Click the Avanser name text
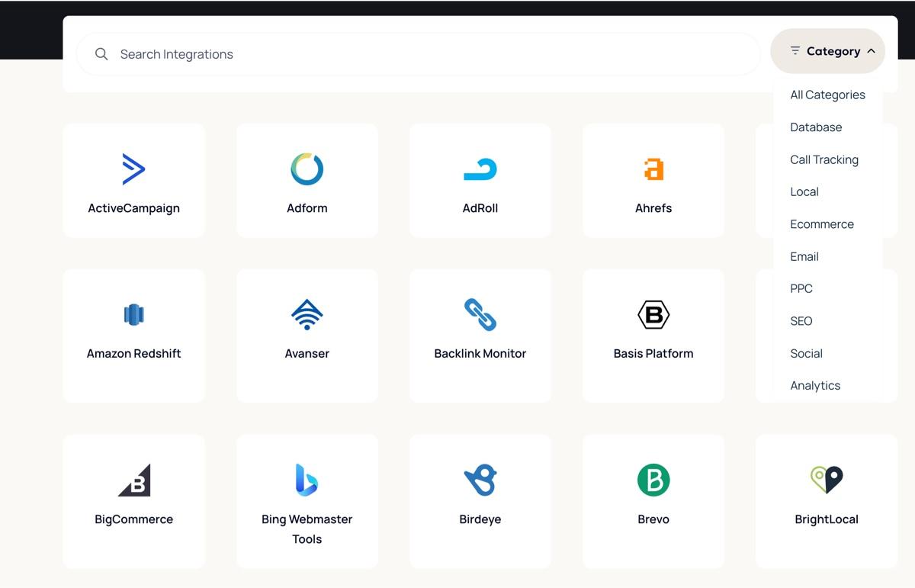 tap(307, 353)
